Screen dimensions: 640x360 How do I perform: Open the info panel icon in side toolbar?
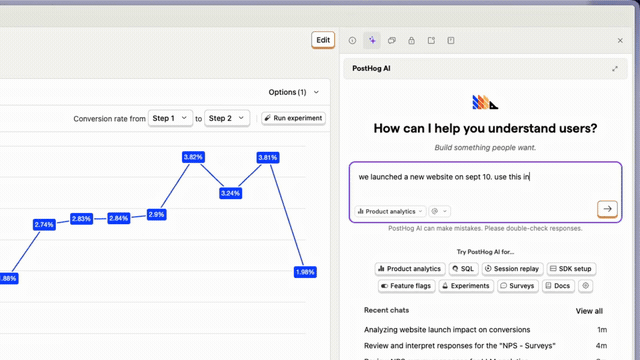[352, 40]
